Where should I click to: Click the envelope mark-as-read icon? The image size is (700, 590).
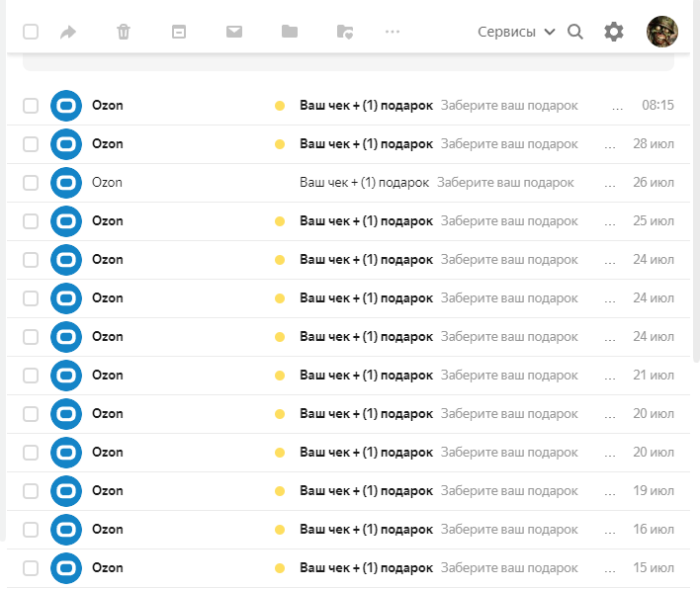click(234, 32)
